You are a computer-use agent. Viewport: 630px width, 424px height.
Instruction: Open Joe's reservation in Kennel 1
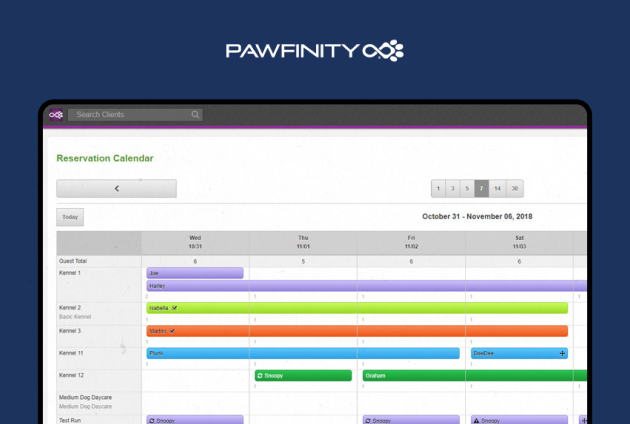(x=195, y=273)
